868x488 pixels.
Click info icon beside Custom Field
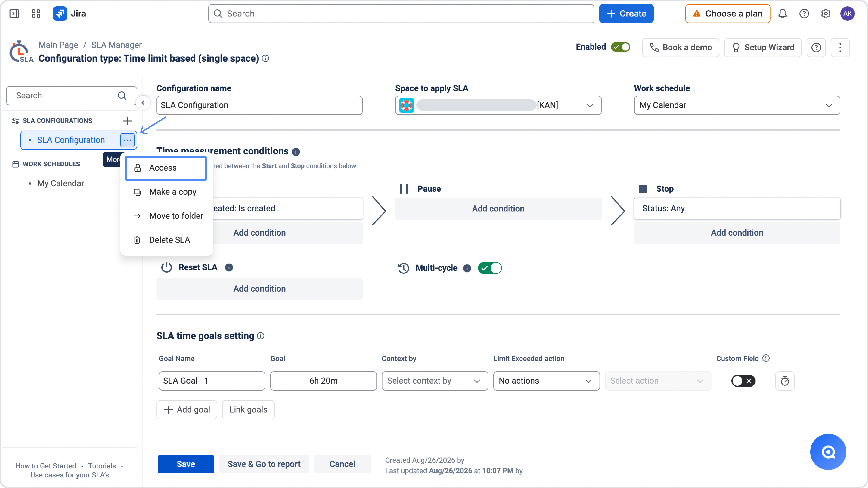pyautogui.click(x=766, y=358)
